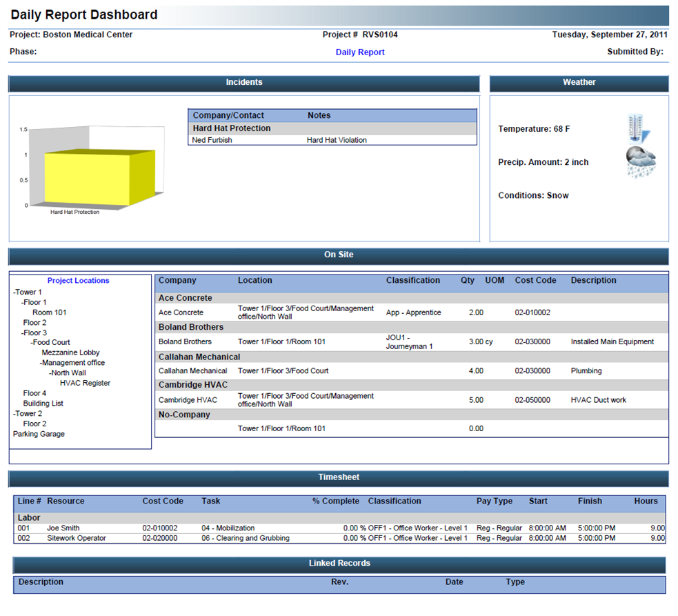Click Joe Smith timesheet resource

pyautogui.click(x=63, y=528)
